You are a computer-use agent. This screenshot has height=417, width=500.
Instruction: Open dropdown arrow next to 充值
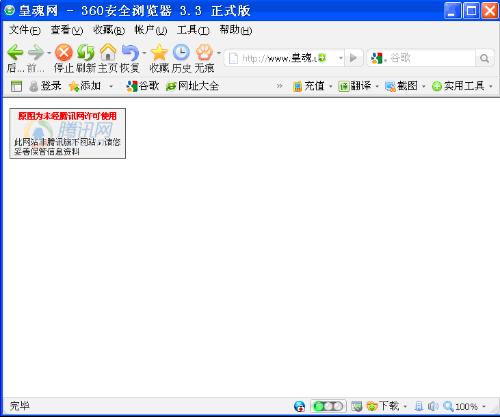click(331, 86)
